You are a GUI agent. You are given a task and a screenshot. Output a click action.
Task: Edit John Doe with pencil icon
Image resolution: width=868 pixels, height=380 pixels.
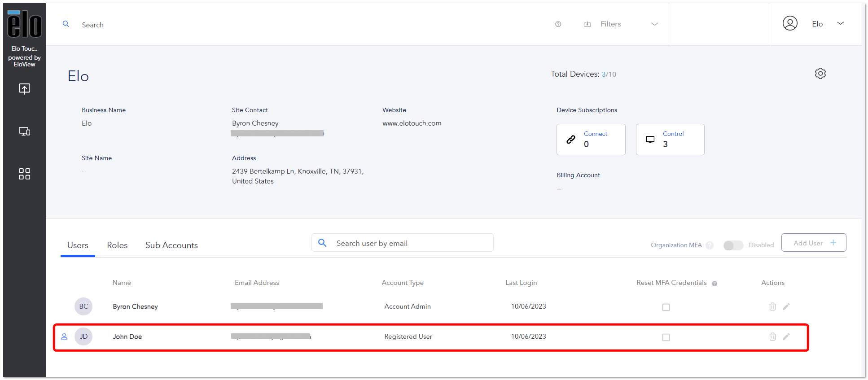pyautogui.click(x=786, y=336)
